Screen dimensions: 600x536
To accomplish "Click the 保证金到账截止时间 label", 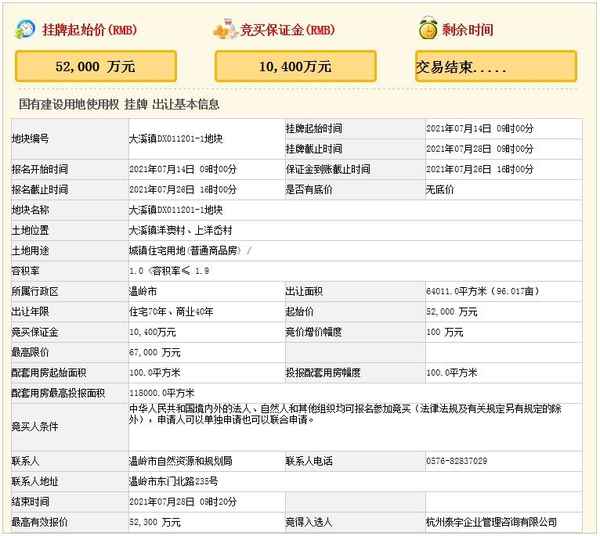I will pyautogui.click(x=328, y=169).
